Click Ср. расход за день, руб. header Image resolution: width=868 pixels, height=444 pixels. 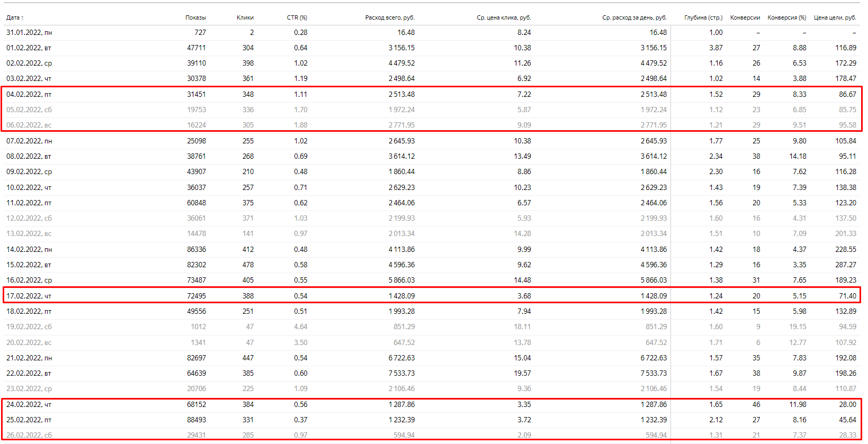[634, 18]
